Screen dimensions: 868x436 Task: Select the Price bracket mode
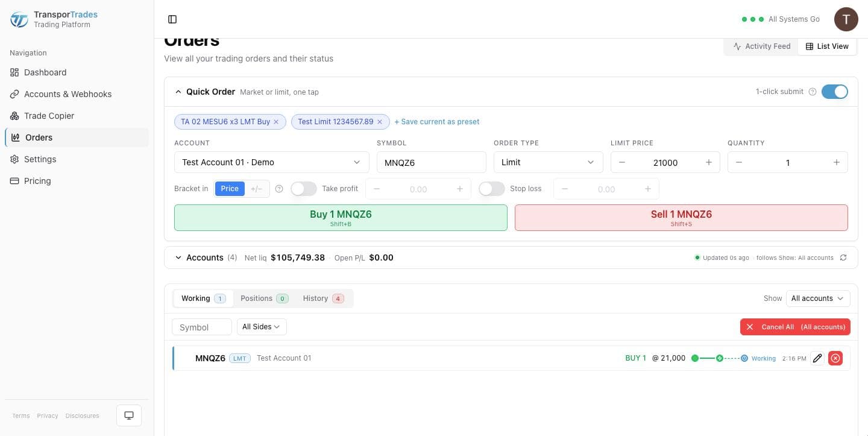[x=230, y=189]
